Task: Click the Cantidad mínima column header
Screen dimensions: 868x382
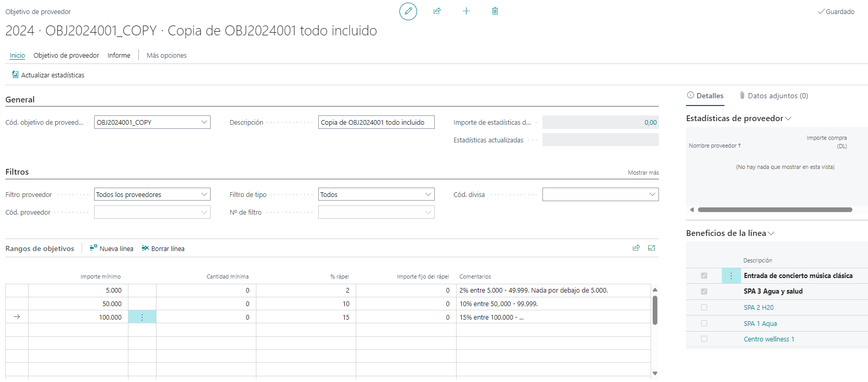Action: click(x=227, y=276)
